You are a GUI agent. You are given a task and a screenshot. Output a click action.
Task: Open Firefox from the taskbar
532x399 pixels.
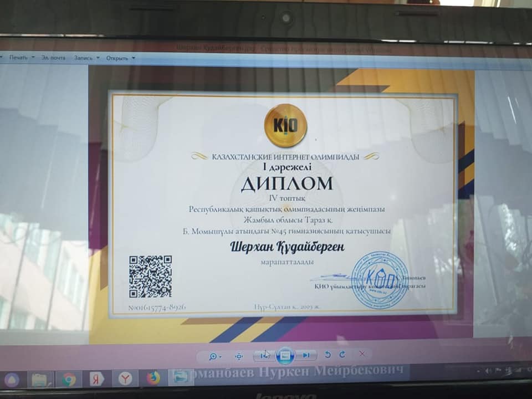click(153, 378)
